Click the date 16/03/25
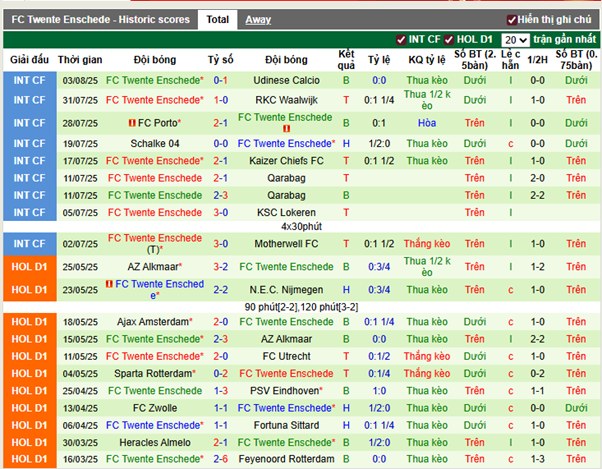Image resolution: width=602 pixels, height=469 pixels. tap(80, 460)
